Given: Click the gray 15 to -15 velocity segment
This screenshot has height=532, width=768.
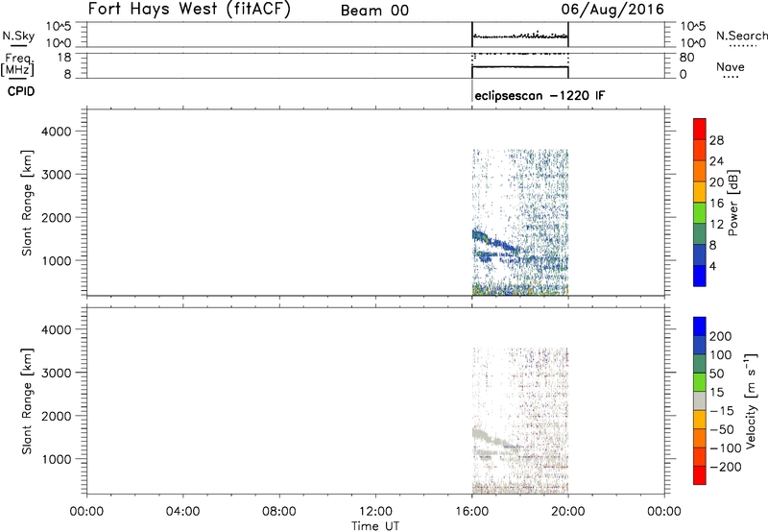Looking at the screenshot, I should pyautogui.click(x=700, y=400).
